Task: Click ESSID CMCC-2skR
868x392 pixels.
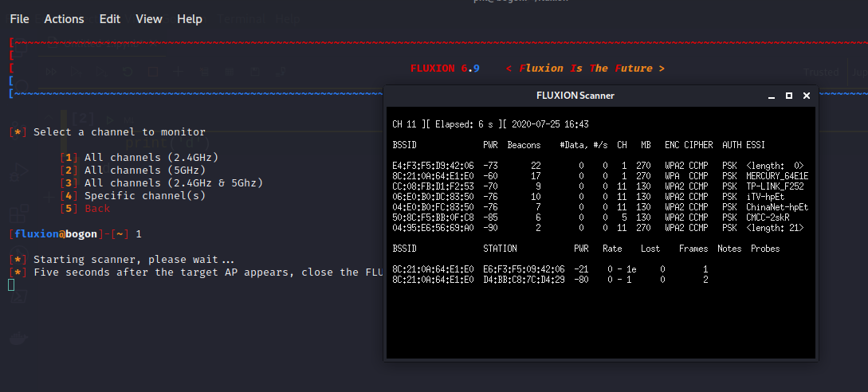Action: 768,218
